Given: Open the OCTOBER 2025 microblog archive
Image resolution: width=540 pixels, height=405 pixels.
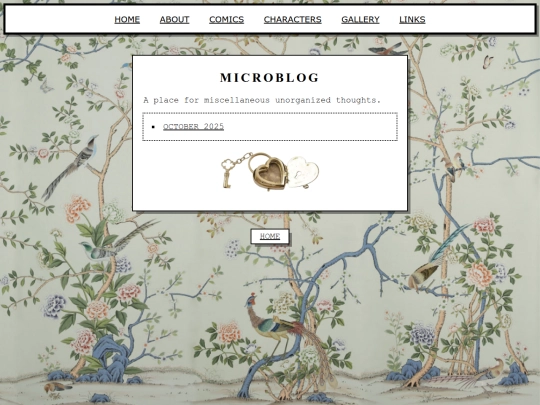Looking at the screenshot, I should click(x=193, y=126).
